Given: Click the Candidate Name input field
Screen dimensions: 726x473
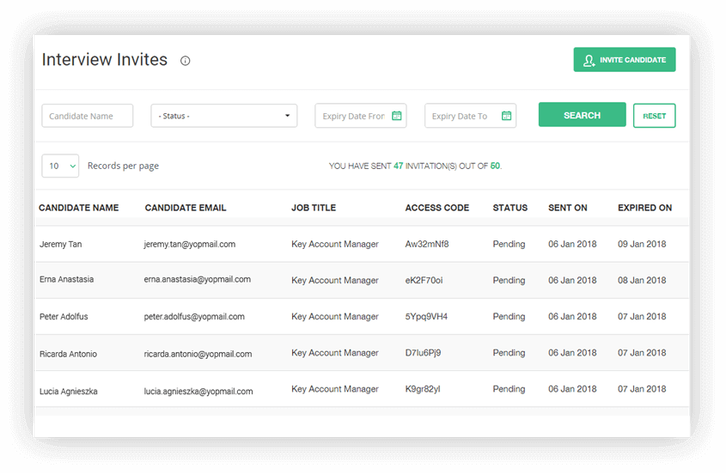Looking at the screenshot, I should [x=87, y=116].
